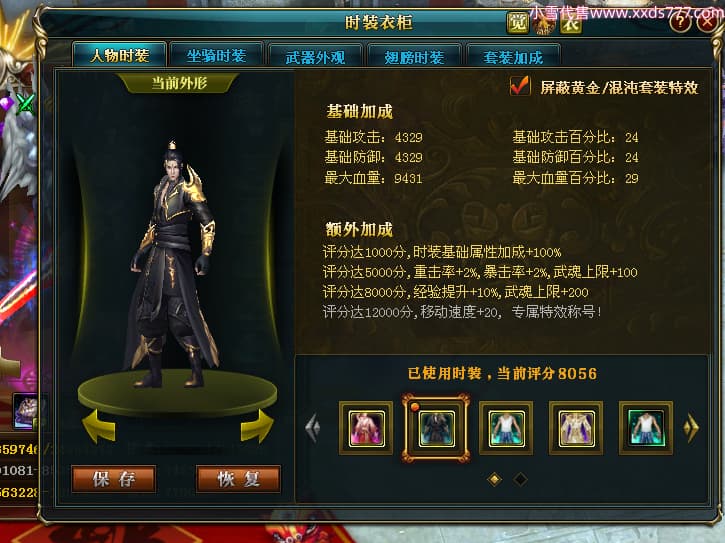Screen dimensions: 725x543
Task: Open the 翅膀时装 tab
Action: click(x=414, y=56)
